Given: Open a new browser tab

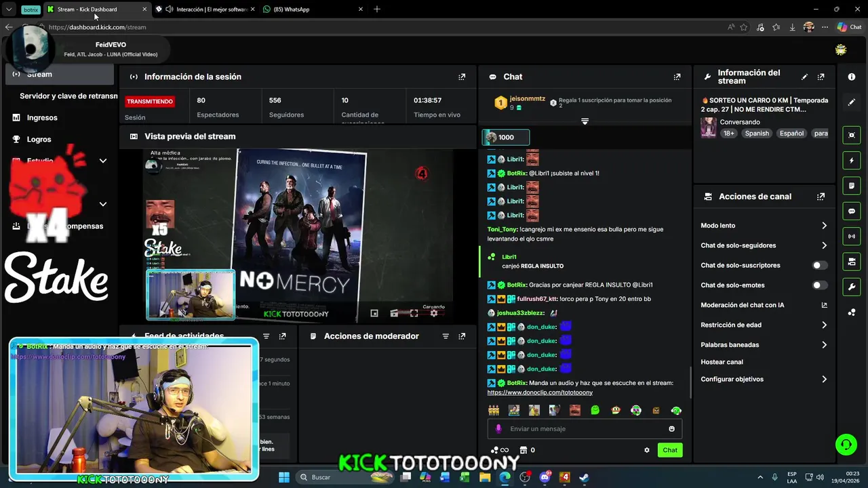Looking at the screenshot, I should click(x=377, y=9).
